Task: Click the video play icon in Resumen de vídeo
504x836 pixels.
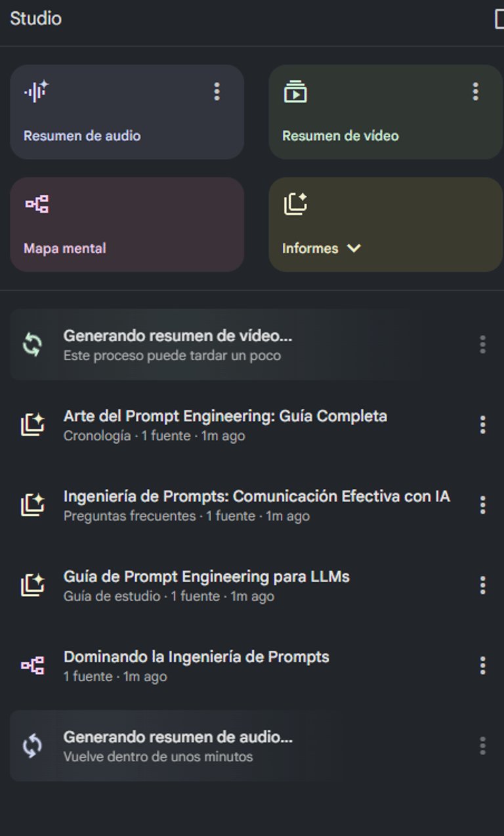Action: point(295,91)
